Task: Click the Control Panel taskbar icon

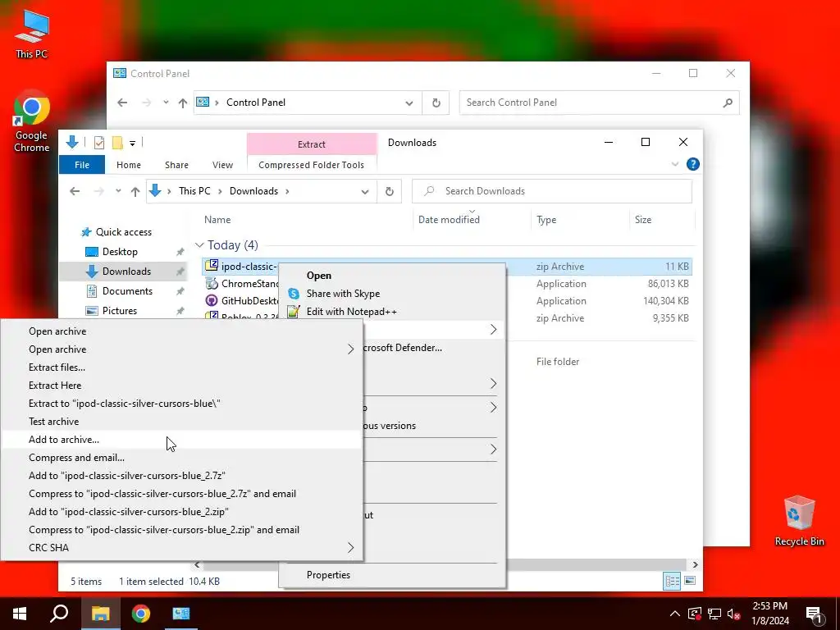Action: tap(181, 614)
